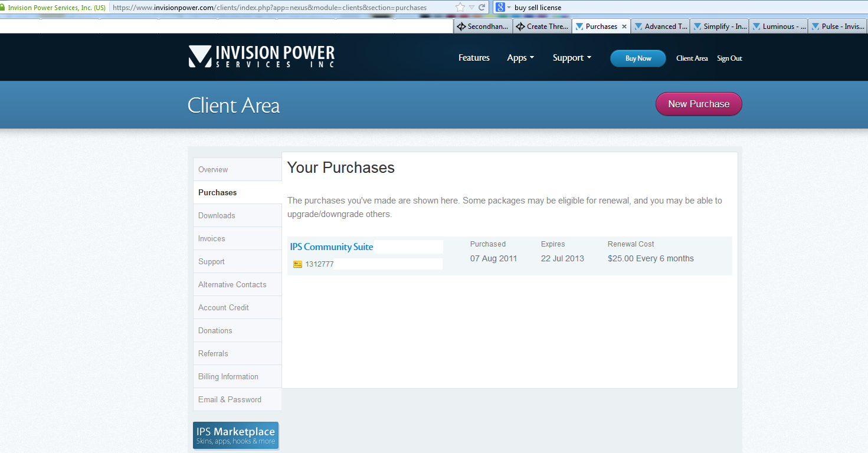Open the Invoices sidebar section
Screen dimensions: 868x453
pyautogui.click(x=237, y=238)
